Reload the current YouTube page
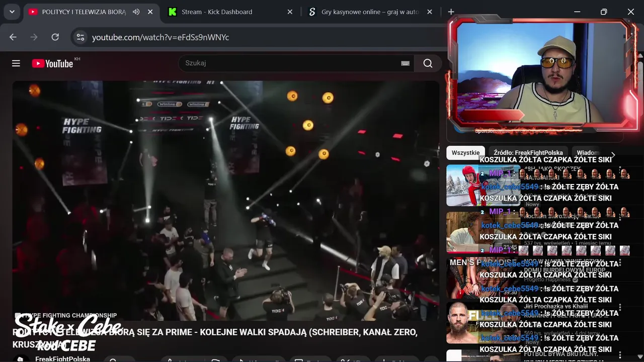 coord(55,37)
